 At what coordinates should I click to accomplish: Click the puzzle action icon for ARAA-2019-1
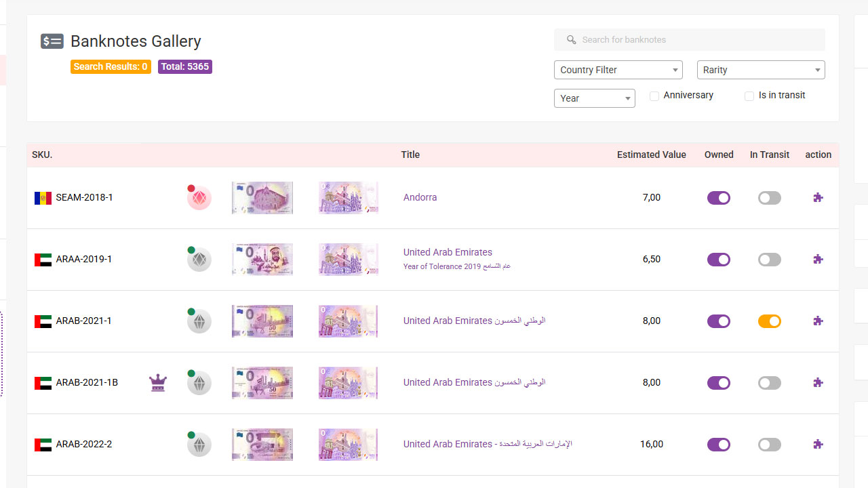[x=818, y=259]
